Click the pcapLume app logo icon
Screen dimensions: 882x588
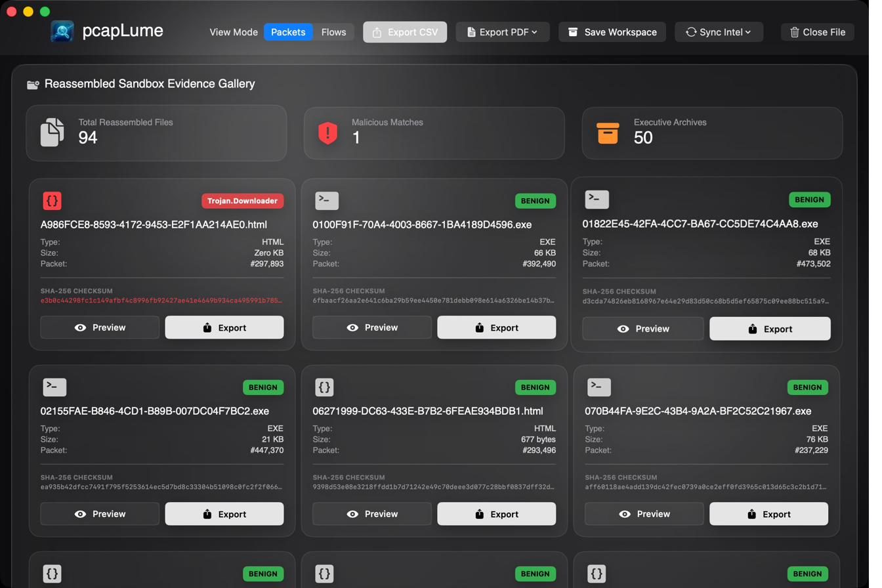(62, 31)
